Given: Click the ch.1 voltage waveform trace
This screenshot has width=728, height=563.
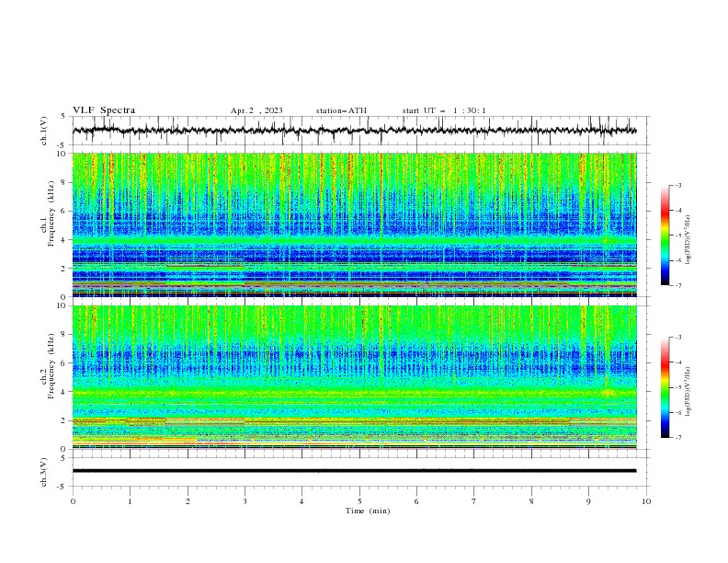Looking at the screenshot, I should 355,131.
